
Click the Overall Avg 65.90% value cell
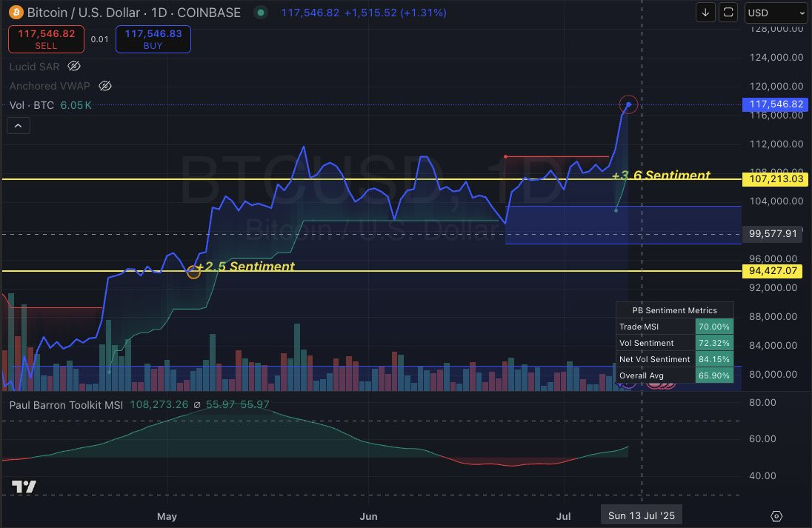(x=714, y=375)
